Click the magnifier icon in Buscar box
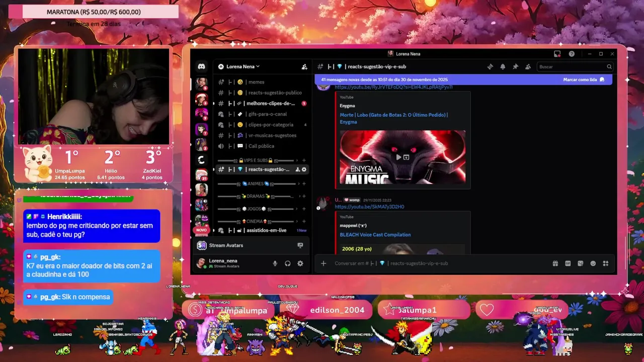The height and width of the screenshot is (362, 644). click(x=609, y=66)
